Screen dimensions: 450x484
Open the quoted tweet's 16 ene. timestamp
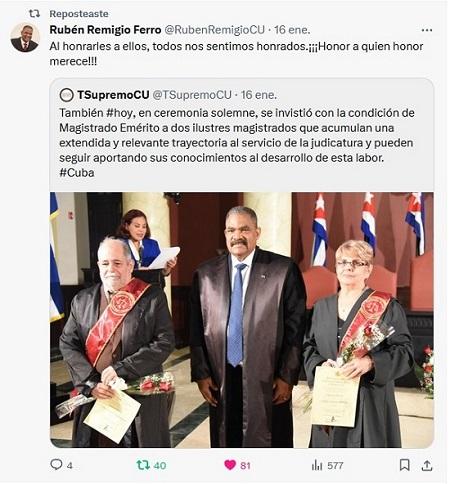click(x=259, y=95)
